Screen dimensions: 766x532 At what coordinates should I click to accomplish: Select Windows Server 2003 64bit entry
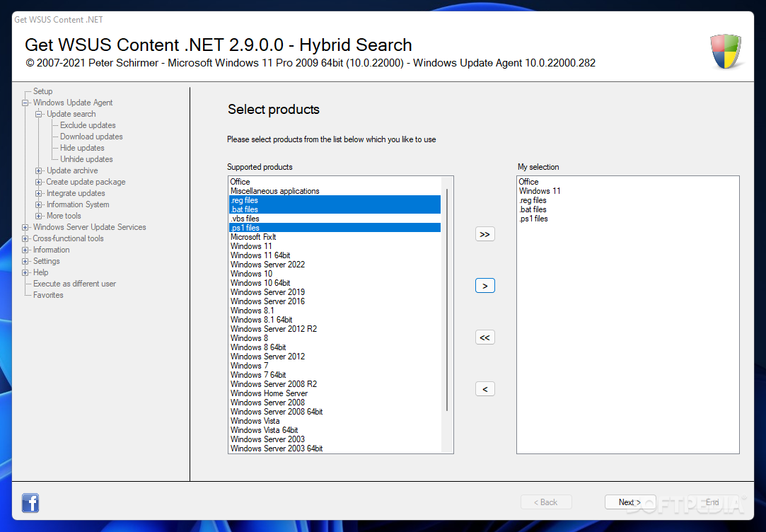click(335, 449)
